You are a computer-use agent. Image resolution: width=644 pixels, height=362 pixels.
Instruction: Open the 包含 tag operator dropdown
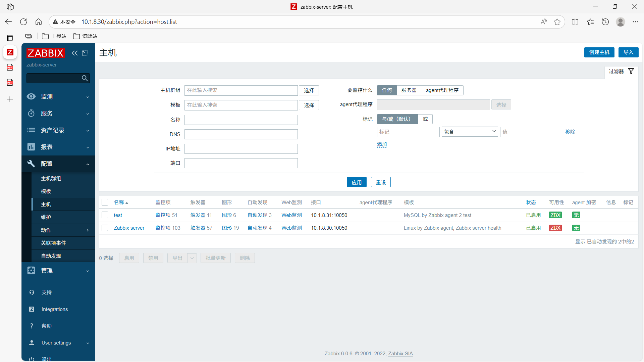(470, 132)
